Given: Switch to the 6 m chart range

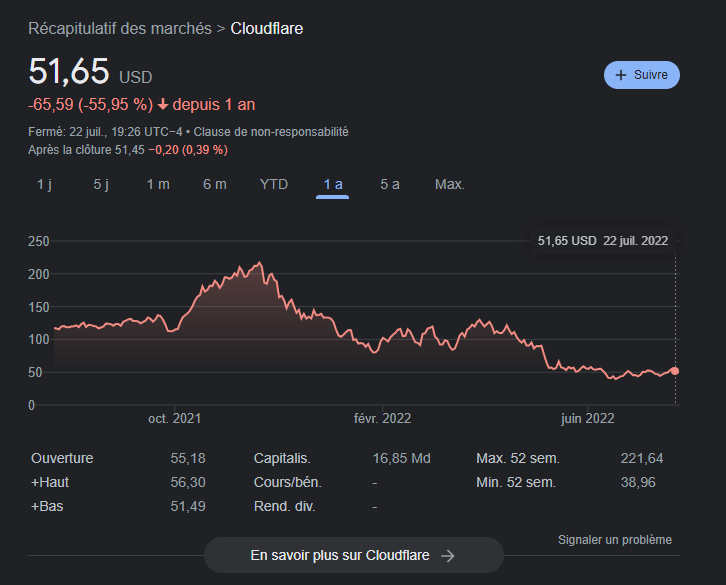Looking at the screenshot, I should tap(215, 184).
